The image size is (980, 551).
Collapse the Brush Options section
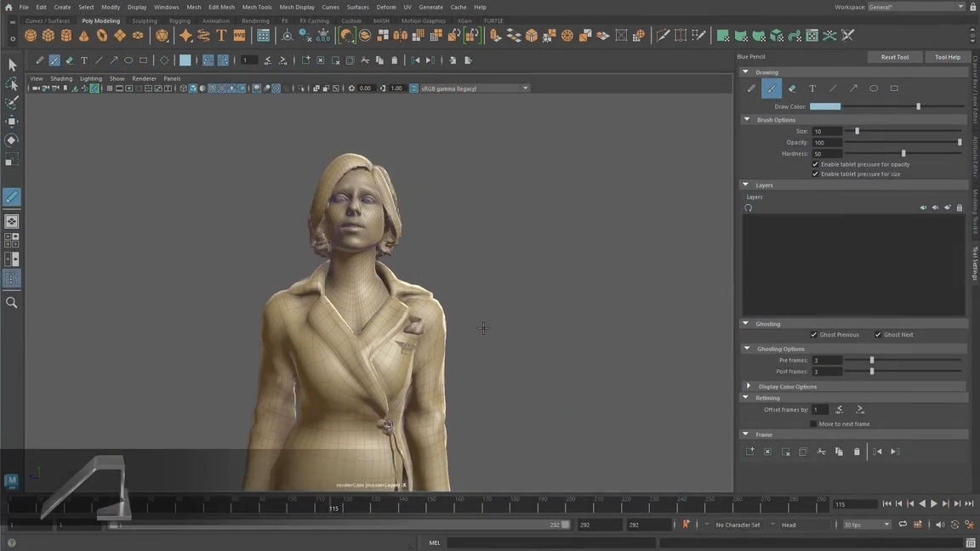point(747,120)
